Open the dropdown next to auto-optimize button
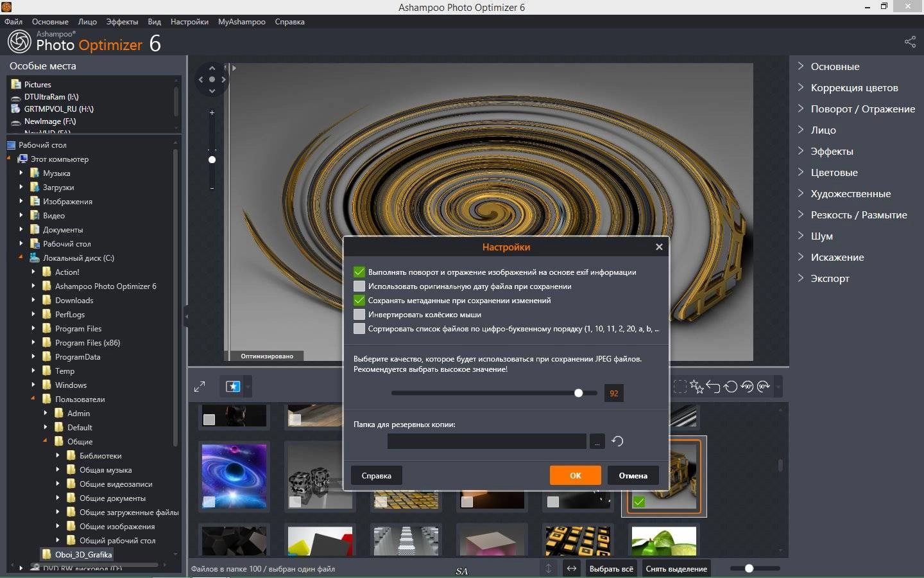 click(x=248, y=387)
